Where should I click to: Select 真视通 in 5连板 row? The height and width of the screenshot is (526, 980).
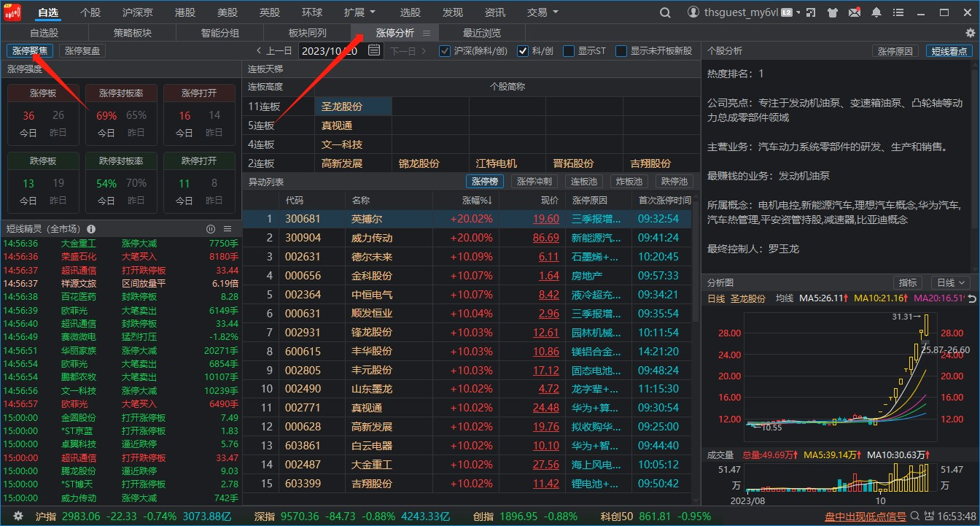(x=353, y=125)
